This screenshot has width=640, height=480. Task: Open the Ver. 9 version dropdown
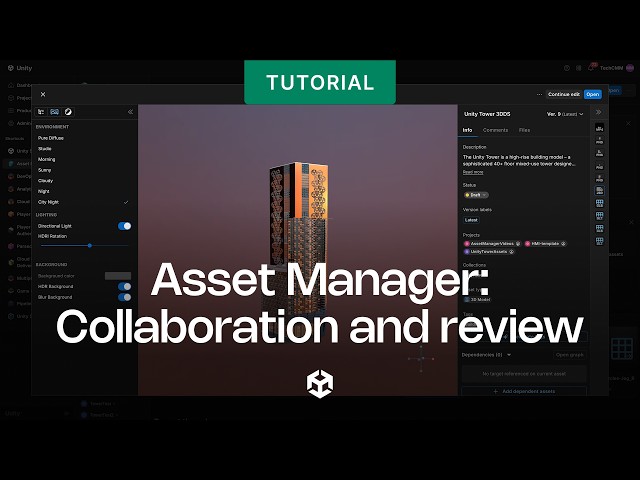(x=565, y=114)
